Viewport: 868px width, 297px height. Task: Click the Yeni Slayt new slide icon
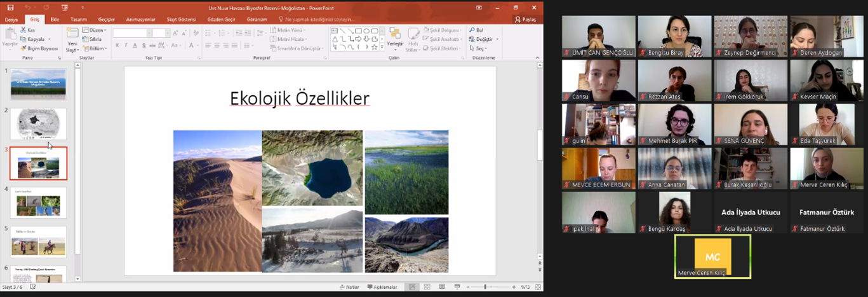click(x=72, y=34)
